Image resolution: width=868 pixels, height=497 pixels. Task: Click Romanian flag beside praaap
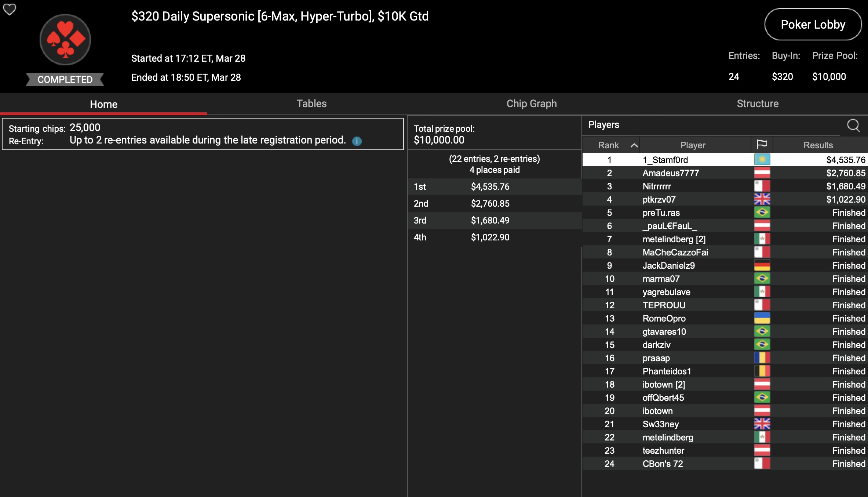click(x=762, y=358)
